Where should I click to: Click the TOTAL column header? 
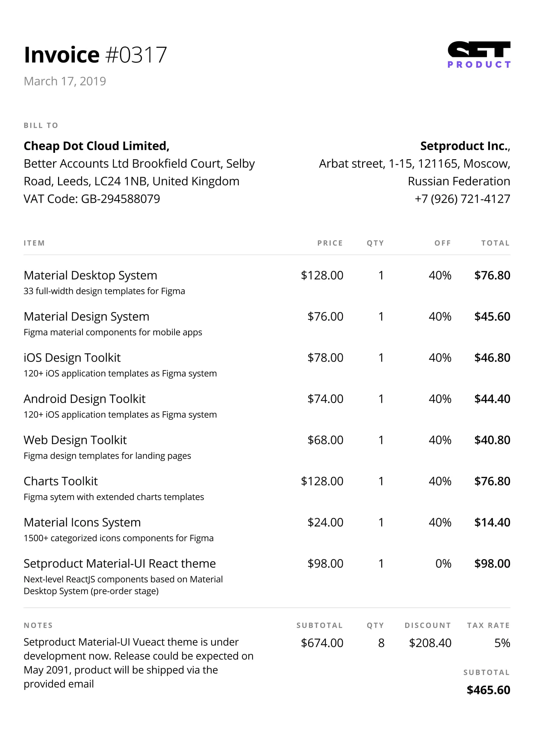[x=495, y=243]
